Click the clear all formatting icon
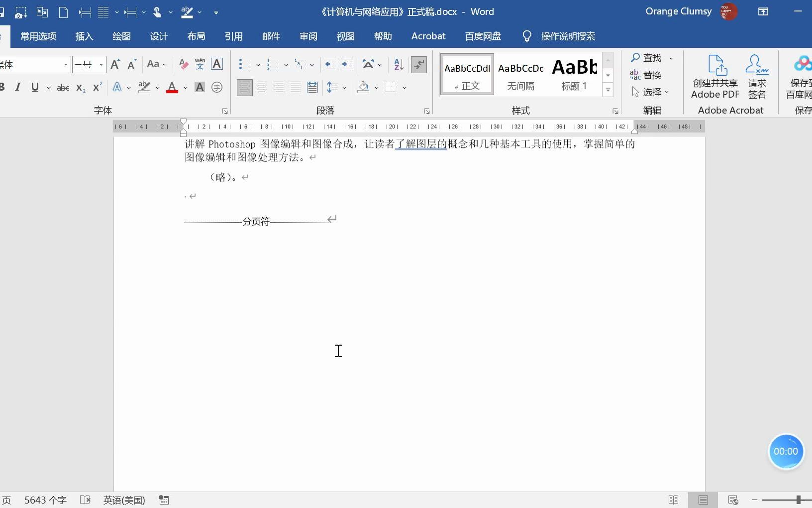The image size is (812, 508). click(x=183, y=64)
